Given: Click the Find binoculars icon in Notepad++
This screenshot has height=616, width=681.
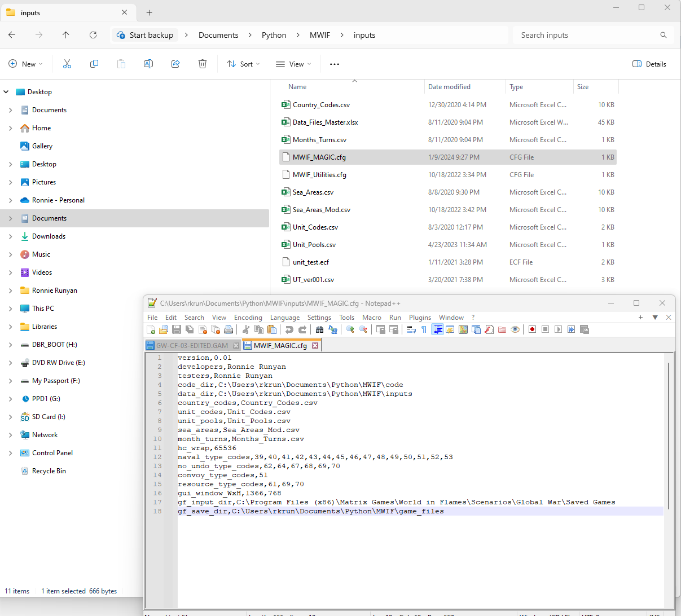Looking at the screenshot, I should click(319, 329).
